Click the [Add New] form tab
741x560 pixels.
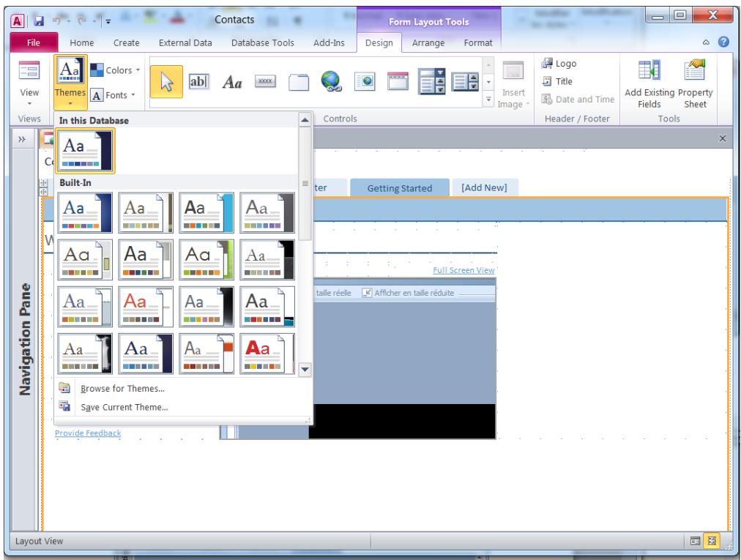(x=485, y=187)
